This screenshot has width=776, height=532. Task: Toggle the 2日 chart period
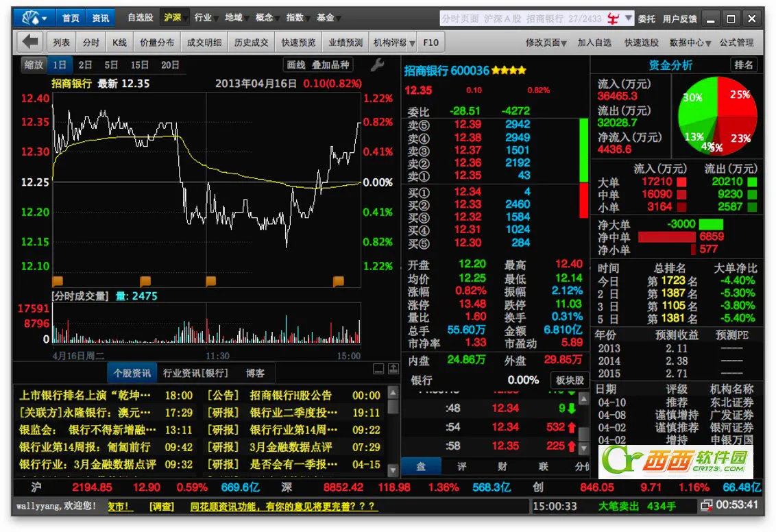(85, 65)
